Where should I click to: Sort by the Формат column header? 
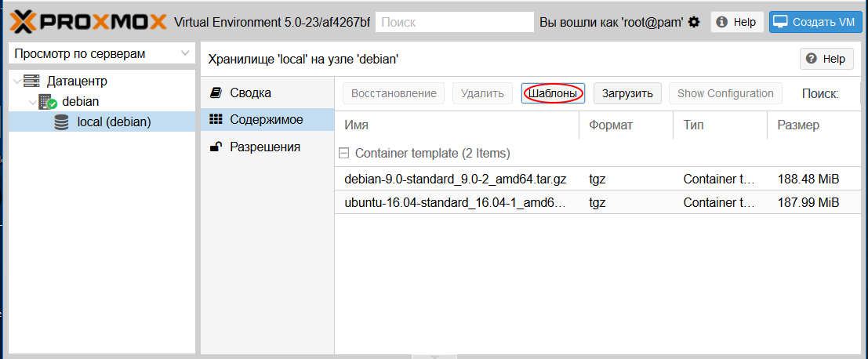pos(626,125)
